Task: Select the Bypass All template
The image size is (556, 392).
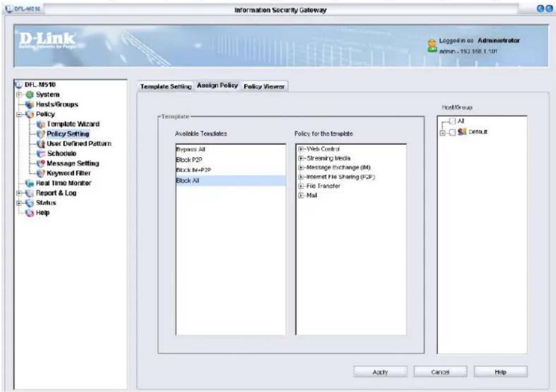Action: pyautogui.click(x=231, y=149)
